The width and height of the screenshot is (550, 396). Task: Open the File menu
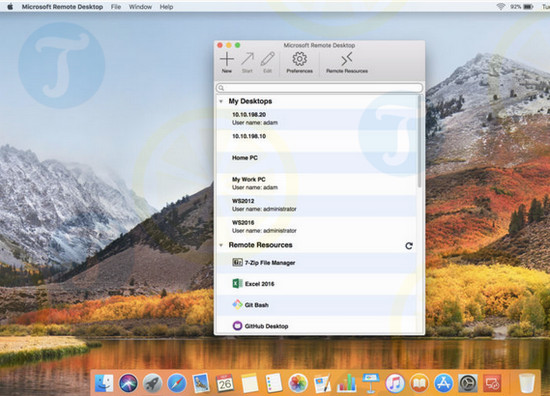tap(116, 7)
